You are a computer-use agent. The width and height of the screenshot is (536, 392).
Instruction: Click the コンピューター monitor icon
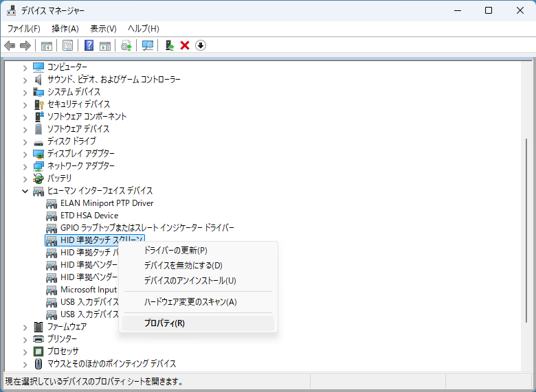point(38,67)
